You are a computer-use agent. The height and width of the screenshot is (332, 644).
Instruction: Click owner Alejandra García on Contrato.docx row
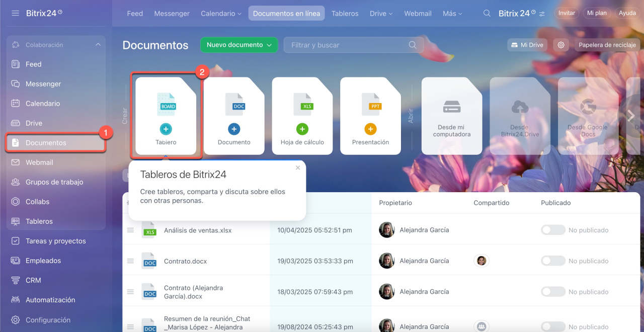424,261
